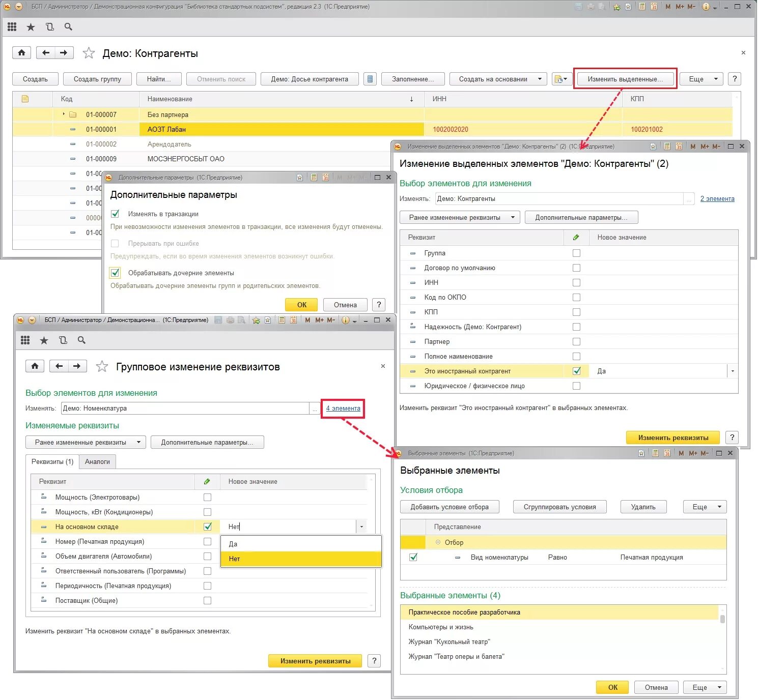758x700 pixels.
Task: Click info icon in main title bar
Action: coord(706,7)
